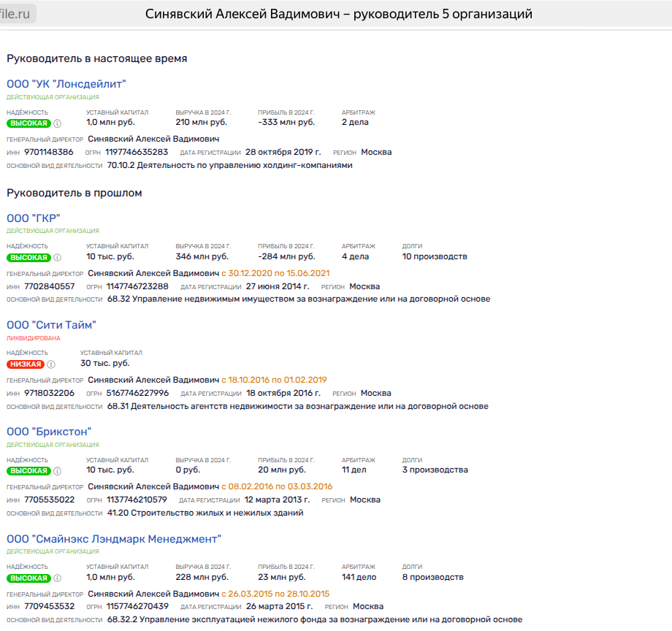Click info icon beside Сити Тайм НИЗКАЯ badge
This screenshot has height=631, width=672.
51,364
